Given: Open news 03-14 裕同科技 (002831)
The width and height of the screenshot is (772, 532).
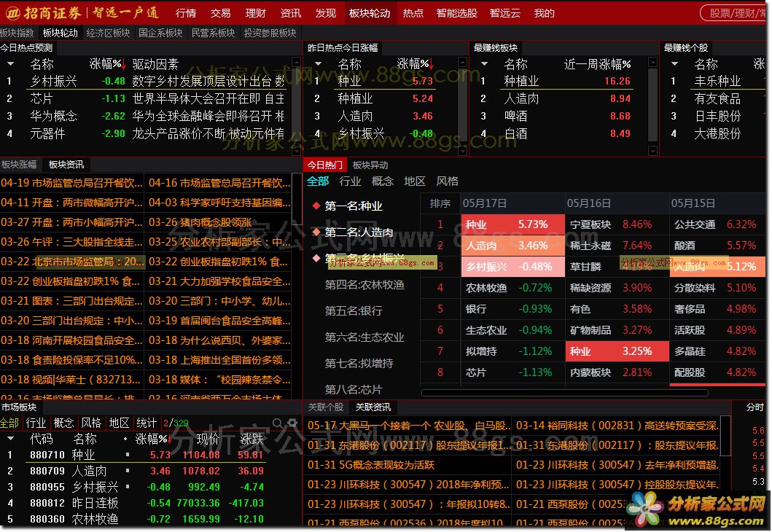Looking at the screenshot, I should point(617,425).
